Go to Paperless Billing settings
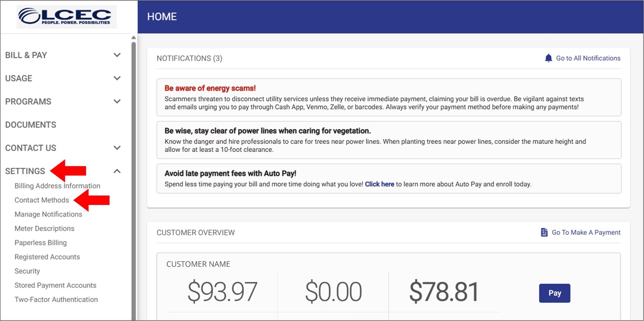The height and width of the screenshot is (321, 644). click(40, 243)
